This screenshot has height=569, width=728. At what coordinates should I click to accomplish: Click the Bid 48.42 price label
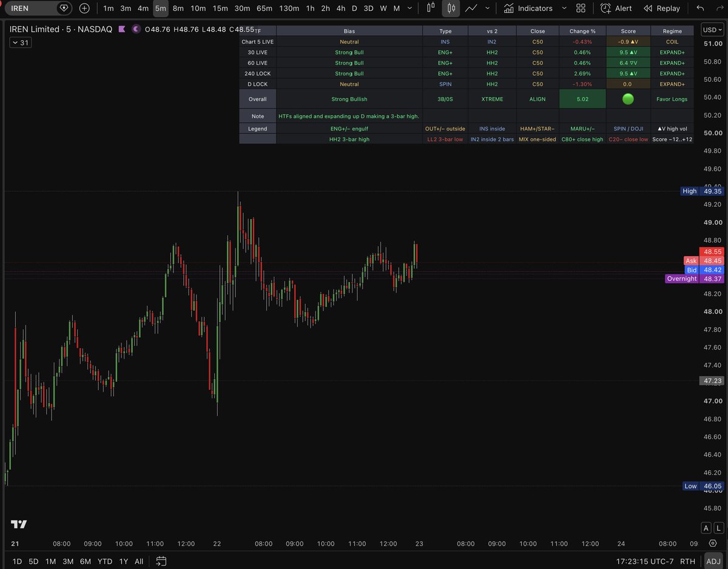click(704, 270)
